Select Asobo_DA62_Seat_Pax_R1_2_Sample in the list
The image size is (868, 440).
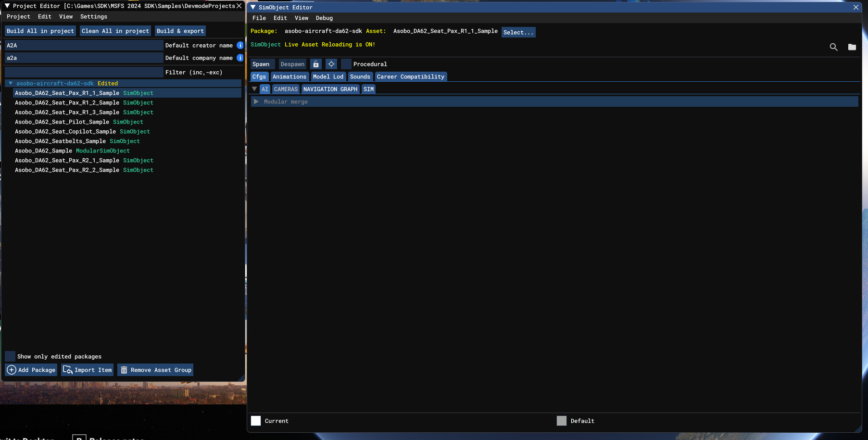click(127, 102)
